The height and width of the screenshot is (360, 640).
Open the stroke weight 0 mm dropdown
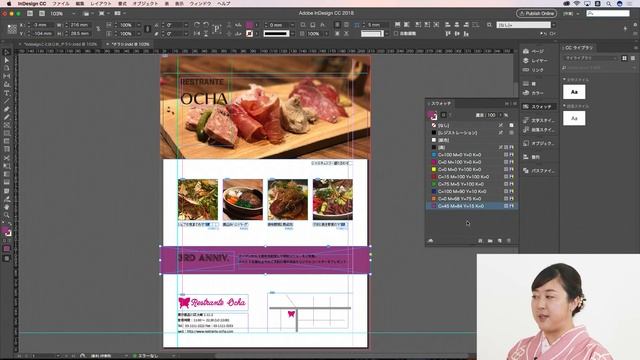point(292,25)
